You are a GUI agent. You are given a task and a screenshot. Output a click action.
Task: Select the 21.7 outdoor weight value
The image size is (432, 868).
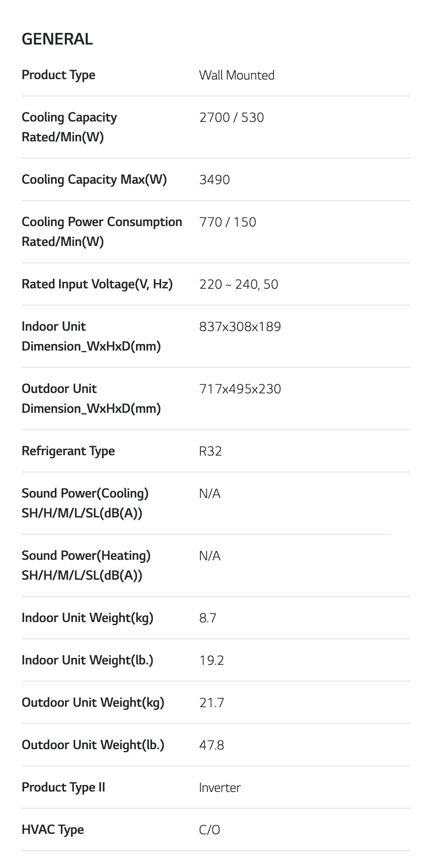pyautogui.click(x=211, y=703)
